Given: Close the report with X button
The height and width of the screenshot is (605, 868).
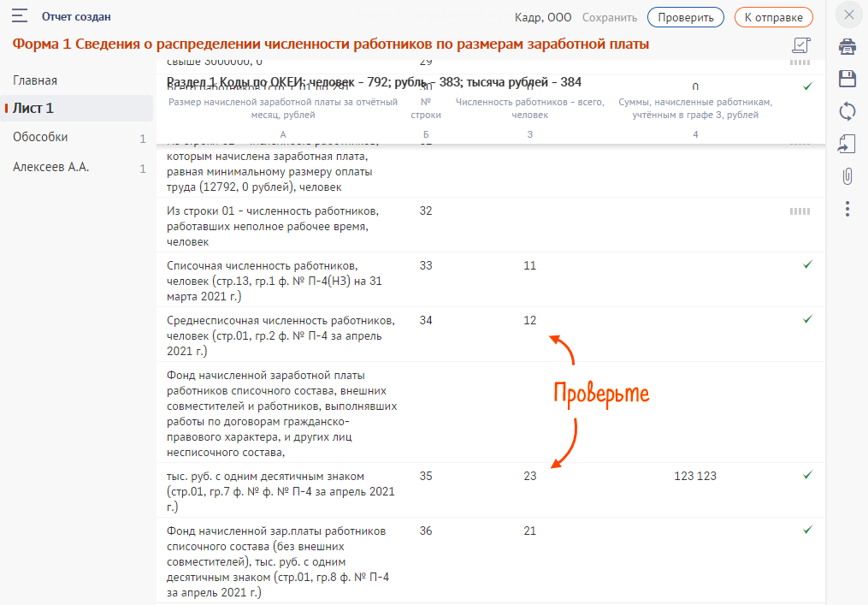Looking at the screenshot, I should [848, 15].
